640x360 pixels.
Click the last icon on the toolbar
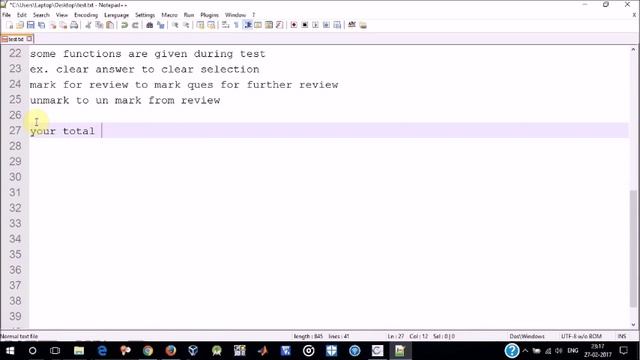[x=363, y=25]
